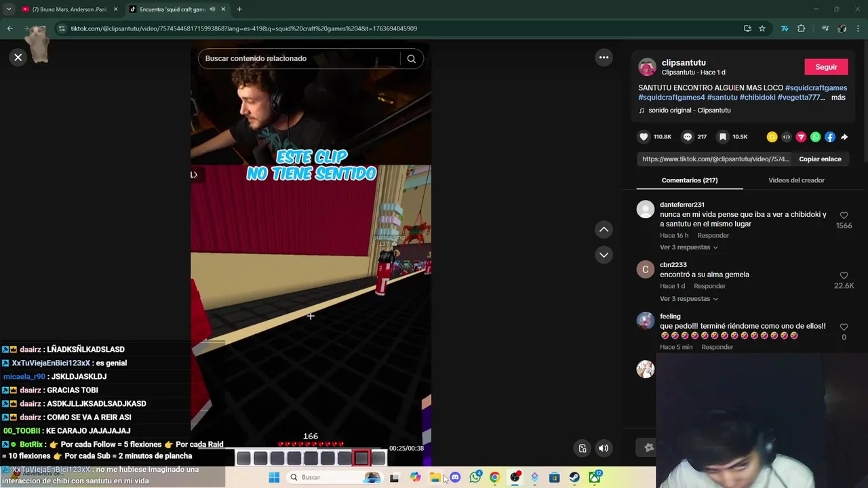Image resolution: width=868 pixels, height=488 pixels.
Task: Like the video with heart icon
Action: click(x=644, y=137)
